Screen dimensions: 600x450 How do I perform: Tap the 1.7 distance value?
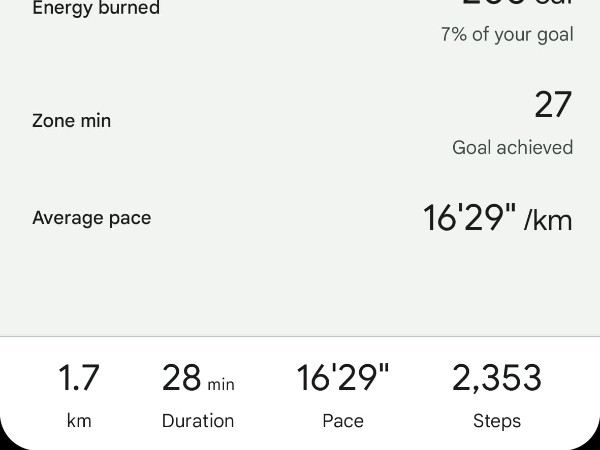(79, 379)
